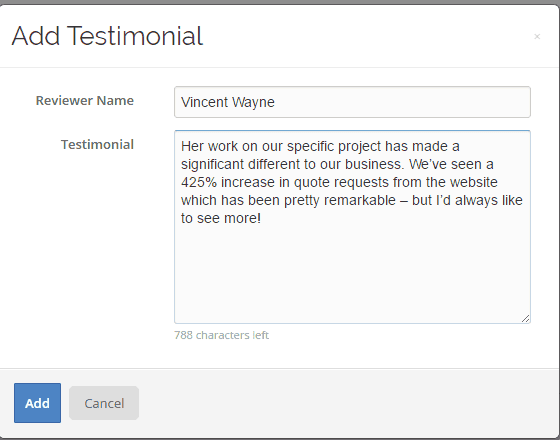The width and height of the screenshot is (560, 440).
Task: Close the dialog with the X icon
Action: (x=537, y=36)
